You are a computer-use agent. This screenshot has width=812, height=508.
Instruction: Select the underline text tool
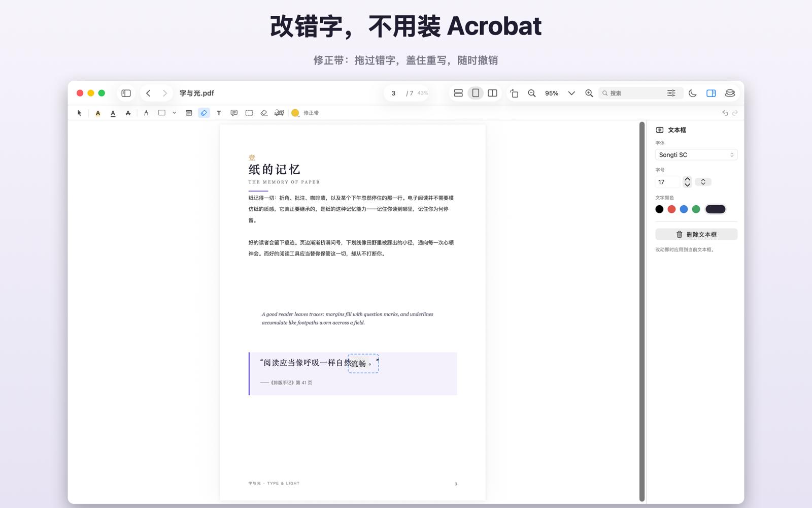[113, 113]
